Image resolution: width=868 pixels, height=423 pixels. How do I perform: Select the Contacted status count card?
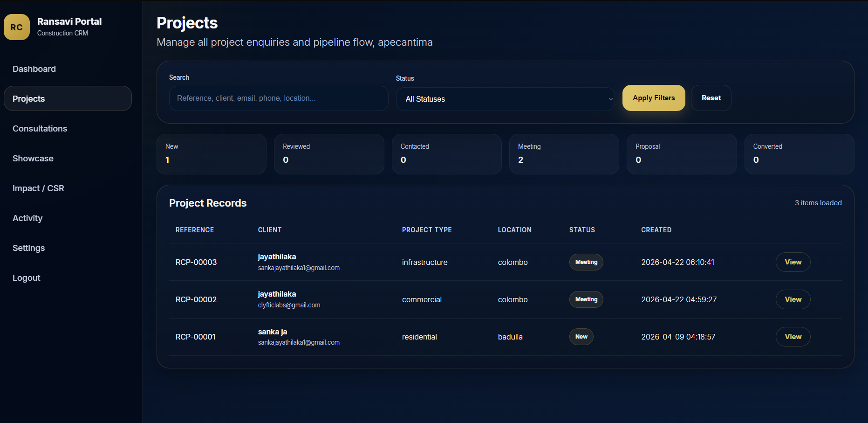click(447, 154)
